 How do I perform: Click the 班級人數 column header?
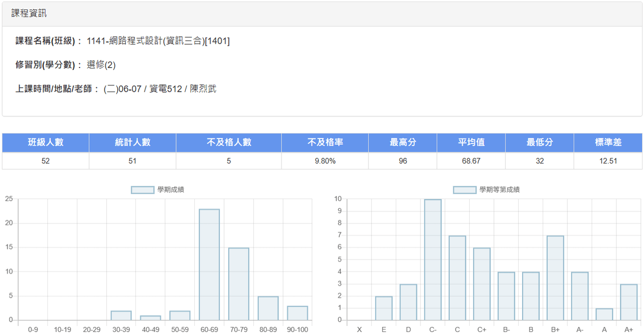[x=46, y=143]
